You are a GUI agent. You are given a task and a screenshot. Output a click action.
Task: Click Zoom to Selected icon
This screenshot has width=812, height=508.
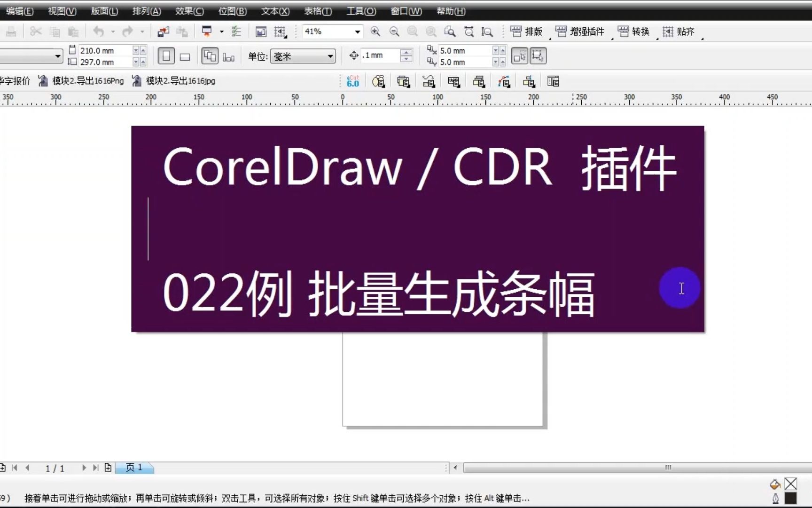[x=413, y=32]
